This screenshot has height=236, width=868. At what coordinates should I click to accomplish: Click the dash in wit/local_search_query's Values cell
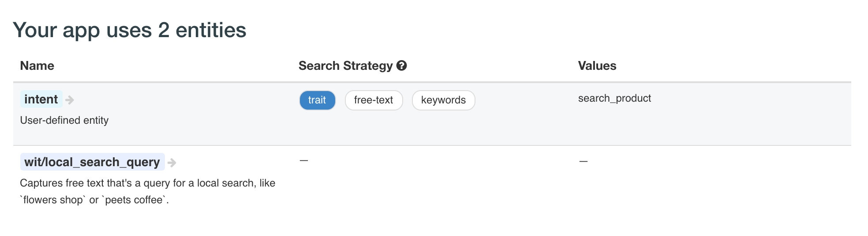(x=583, y=161)
